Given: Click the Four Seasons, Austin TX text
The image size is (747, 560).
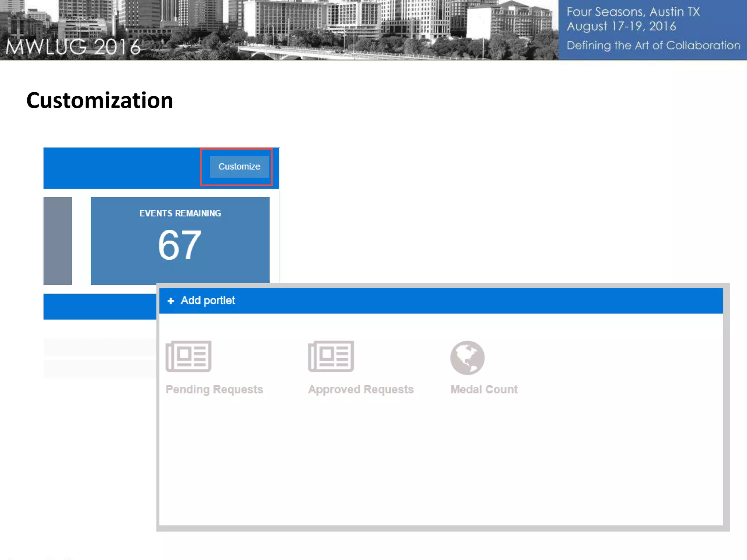Looking at the screenshot, I should 633,12.
